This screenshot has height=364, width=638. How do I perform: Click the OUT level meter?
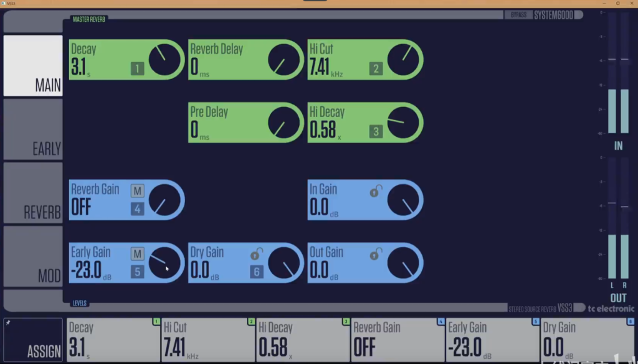click(618, 218)
